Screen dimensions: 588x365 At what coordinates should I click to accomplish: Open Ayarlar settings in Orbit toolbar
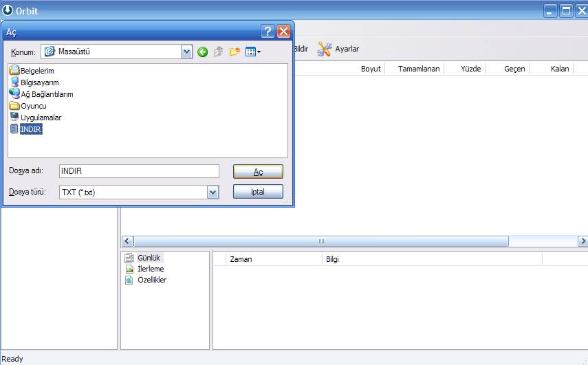pos(338,49)
